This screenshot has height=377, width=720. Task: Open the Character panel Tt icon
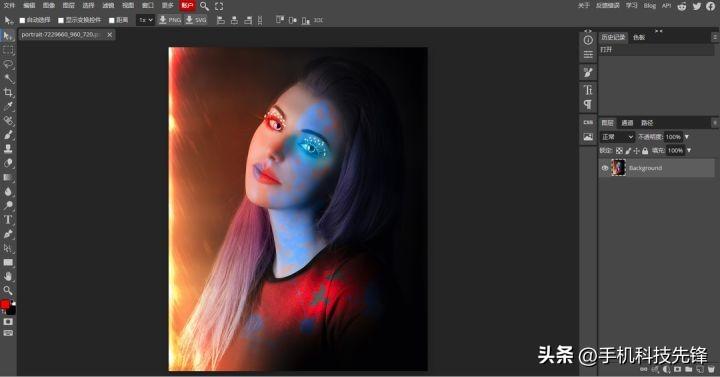(588, 90)
